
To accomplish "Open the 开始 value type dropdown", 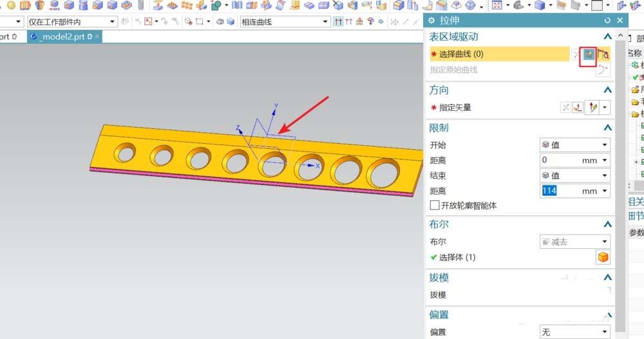I will point(574,144).
